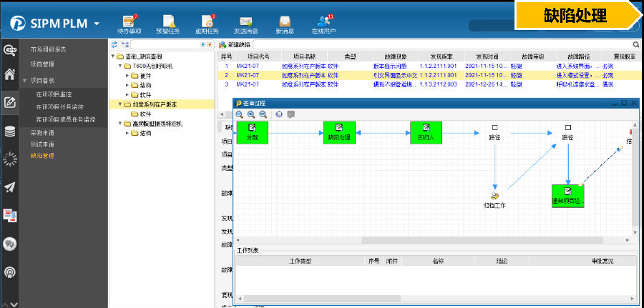Collapse the 项目看板 menu section
Screen dimensions: 644x308
pos(25,81)
